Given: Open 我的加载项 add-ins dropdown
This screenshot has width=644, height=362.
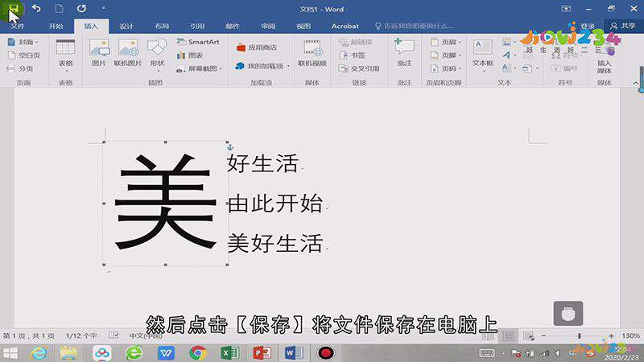Looking at the screenshot, I should 263,66.
